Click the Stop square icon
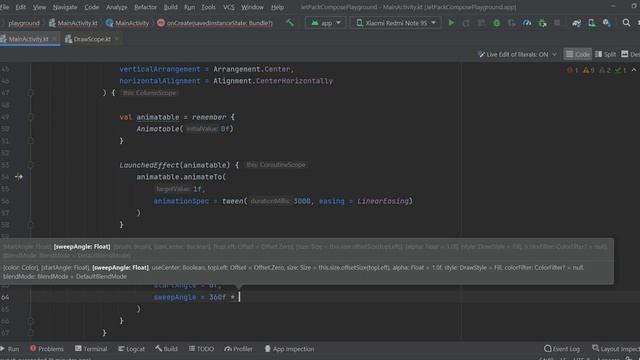 click(557, 23)
